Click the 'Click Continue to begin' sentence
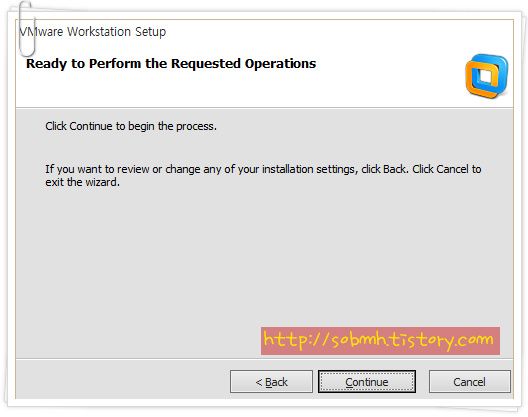 pos(131,126)
